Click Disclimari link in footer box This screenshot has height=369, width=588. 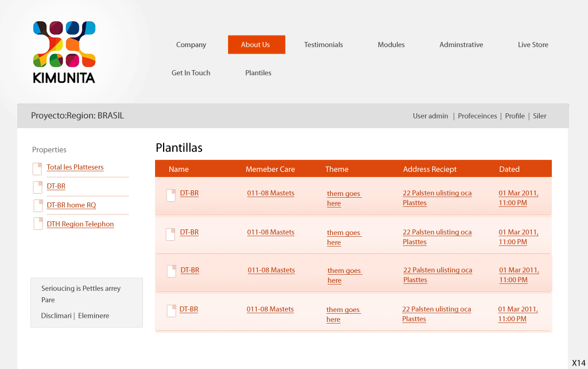[56, 316]
